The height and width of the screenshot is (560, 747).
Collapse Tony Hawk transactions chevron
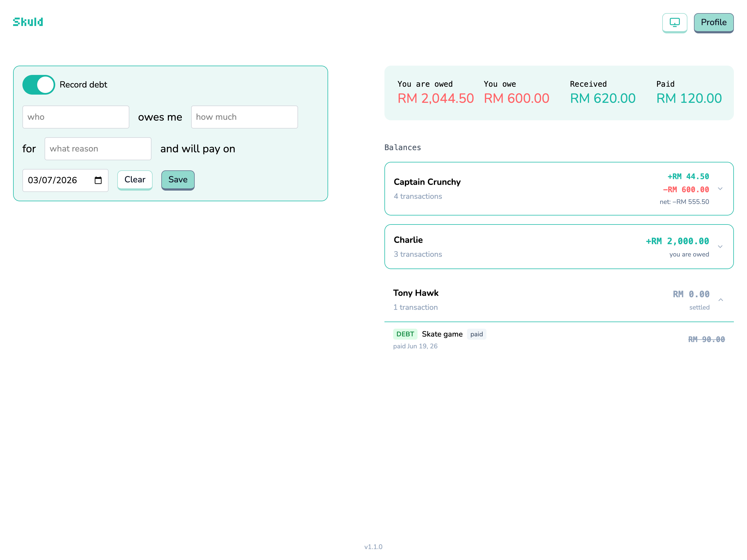720,300
